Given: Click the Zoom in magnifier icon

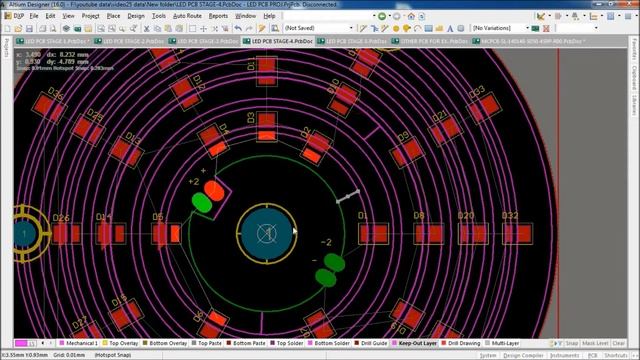Looking at the screenshot, I should tap(122, 29).
